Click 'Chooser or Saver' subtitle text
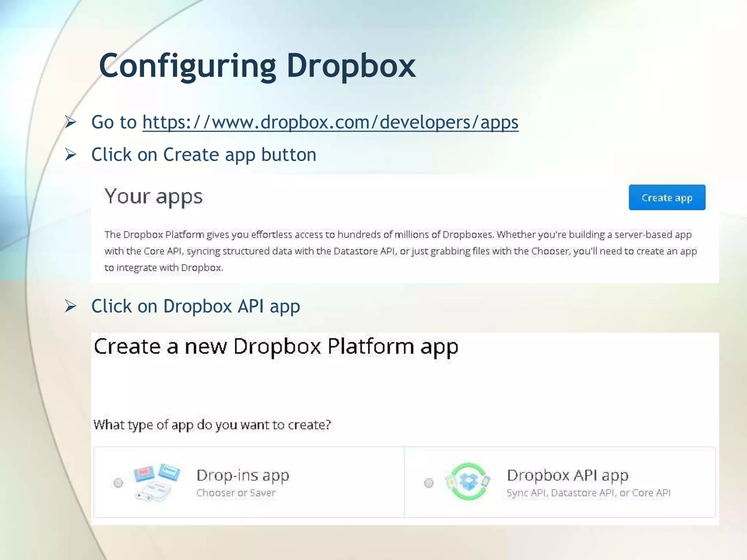 click(236, 493)
